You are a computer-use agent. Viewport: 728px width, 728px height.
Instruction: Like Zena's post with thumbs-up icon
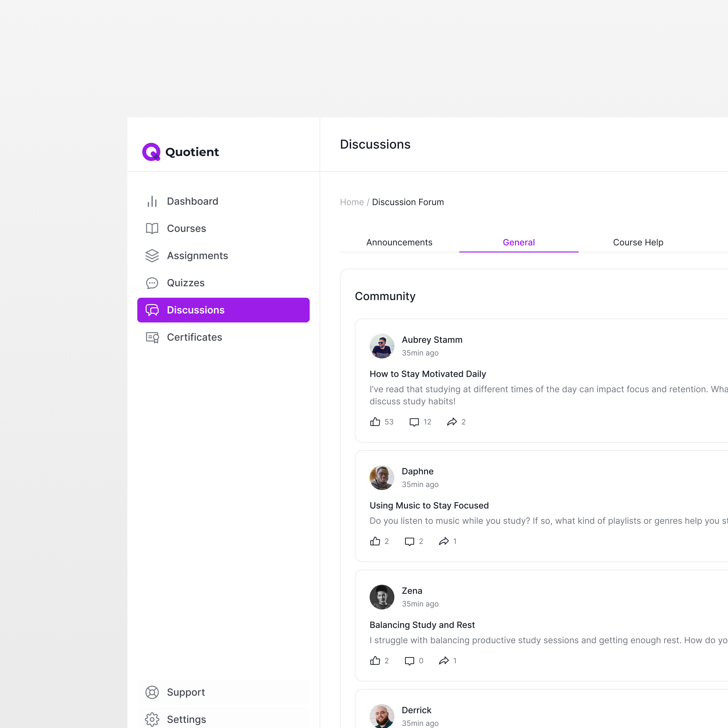click(x=375, y=661)
